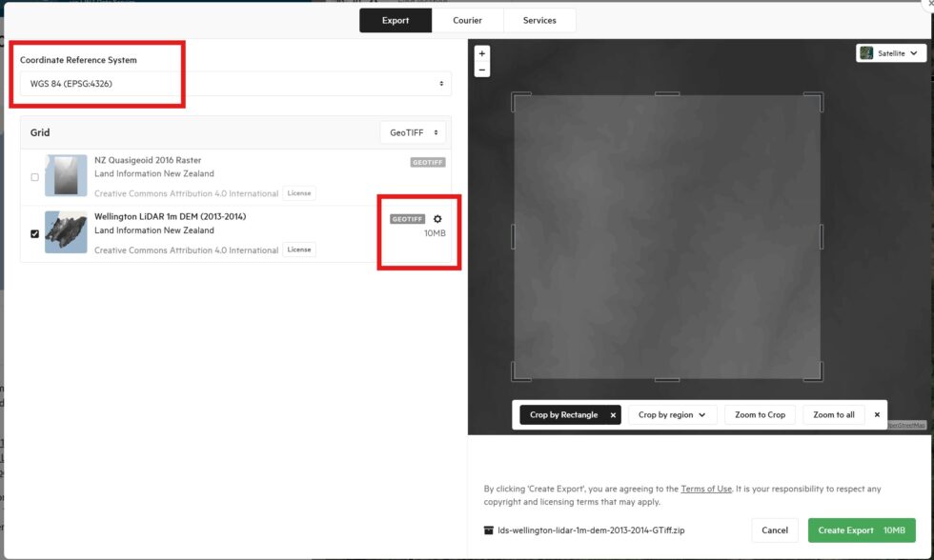Click the left edge crop handle
The width and height of the screenshot is (934, 560).
513,236
